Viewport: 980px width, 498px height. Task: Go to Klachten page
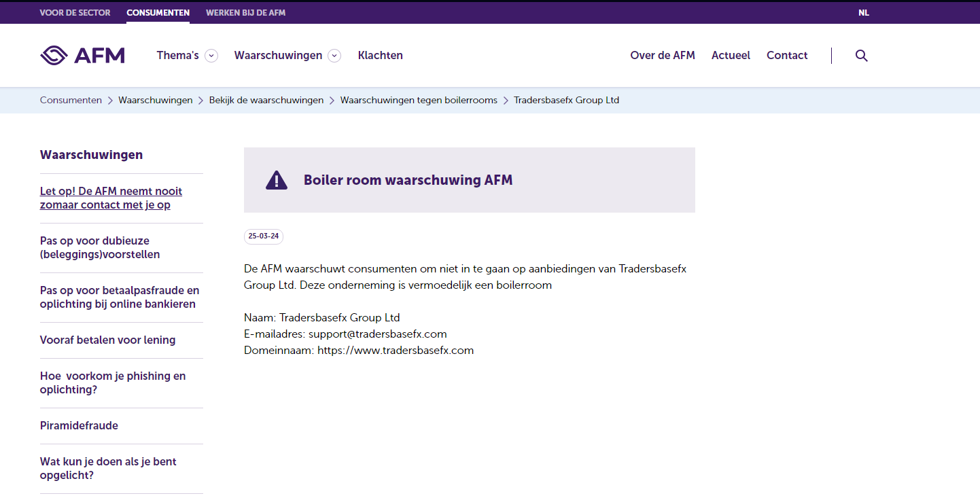(x=381, y=56)
